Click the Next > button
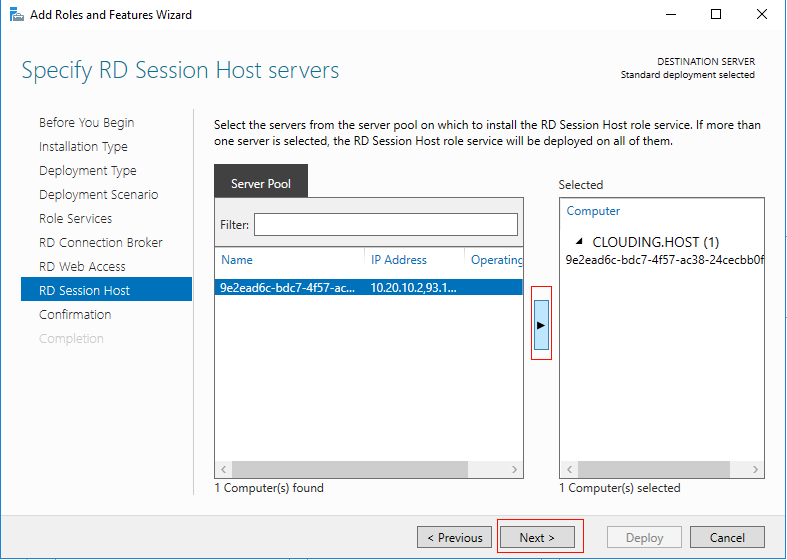Screen dimensions: 787x560 coord(537,537)
